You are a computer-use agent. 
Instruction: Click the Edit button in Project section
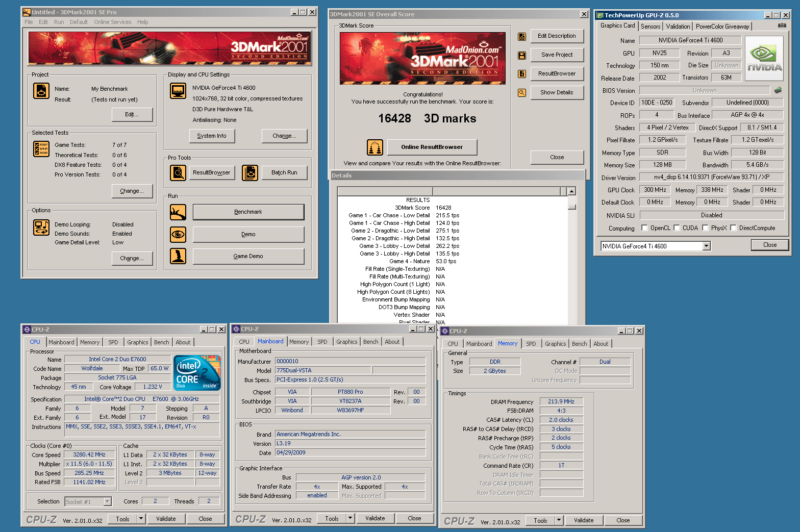132,115
